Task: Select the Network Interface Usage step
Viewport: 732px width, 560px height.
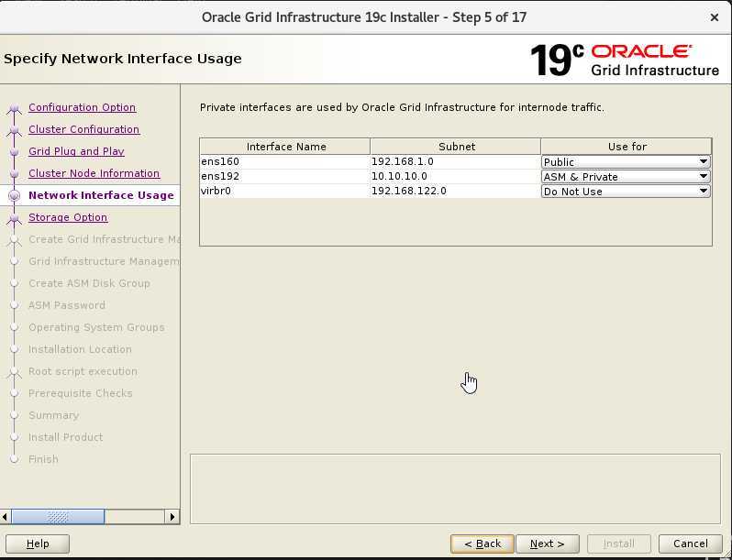Action: click(101, 195)
